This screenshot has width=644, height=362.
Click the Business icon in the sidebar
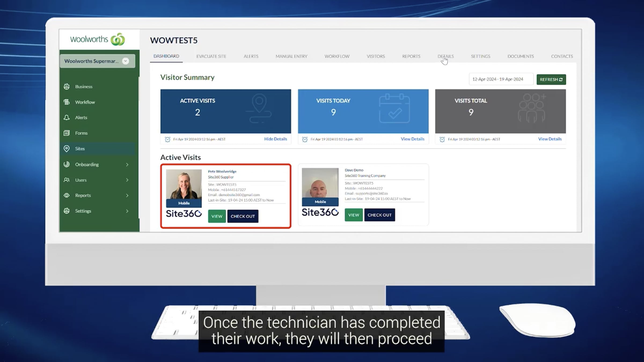click(67, 87)
